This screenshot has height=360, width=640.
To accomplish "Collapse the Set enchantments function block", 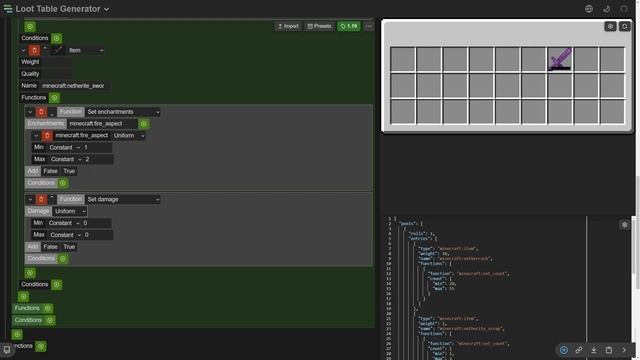I will coord(30,112).
